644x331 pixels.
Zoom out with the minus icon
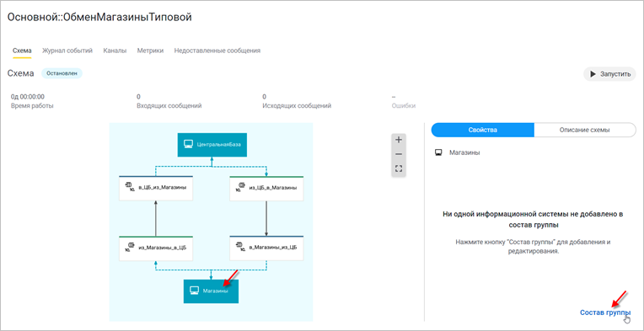399,154
